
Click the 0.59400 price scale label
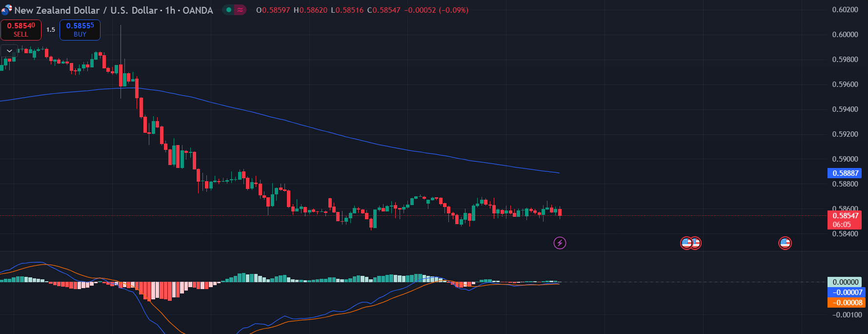(845, 109)
